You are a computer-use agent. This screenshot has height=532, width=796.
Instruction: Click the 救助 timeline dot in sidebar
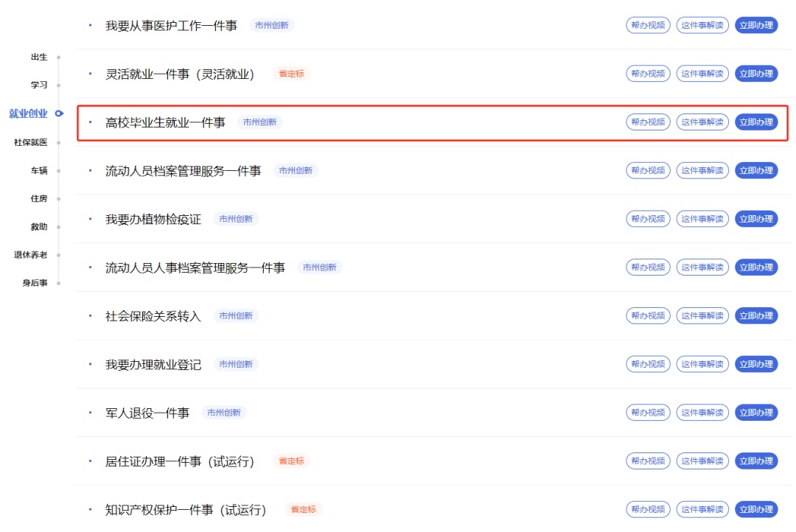58,227
